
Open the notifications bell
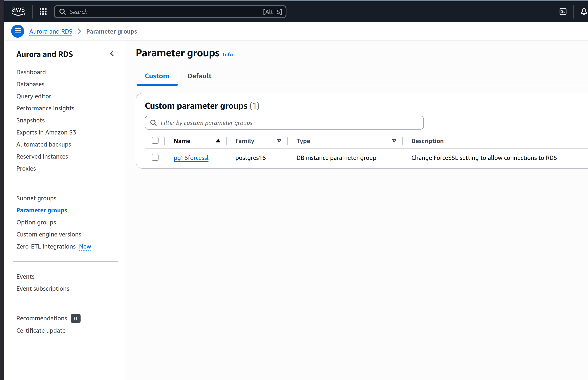click(584, 12)
